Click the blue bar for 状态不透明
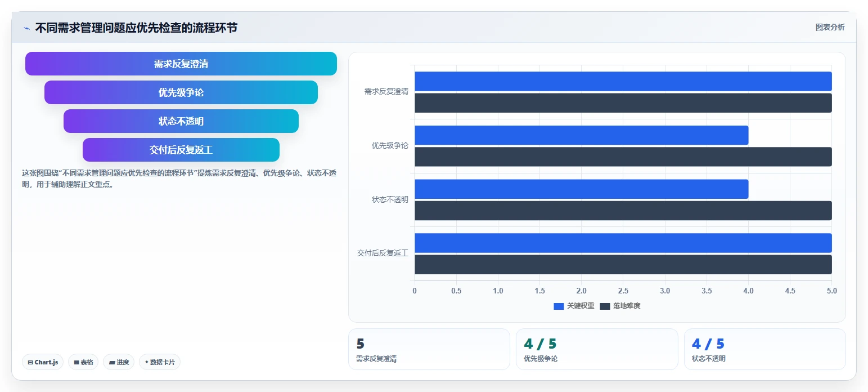This screenshot has width=868, height=392. [x=582, y=189]
